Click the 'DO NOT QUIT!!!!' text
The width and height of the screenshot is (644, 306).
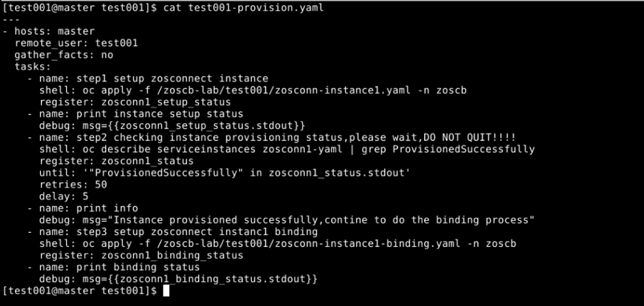[470, 137]
